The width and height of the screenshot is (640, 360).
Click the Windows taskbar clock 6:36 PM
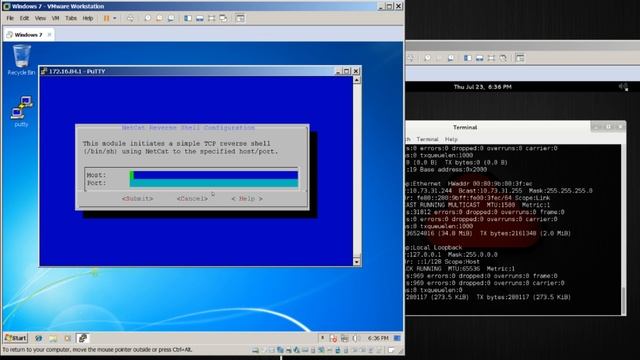click(x=378, y=338)
